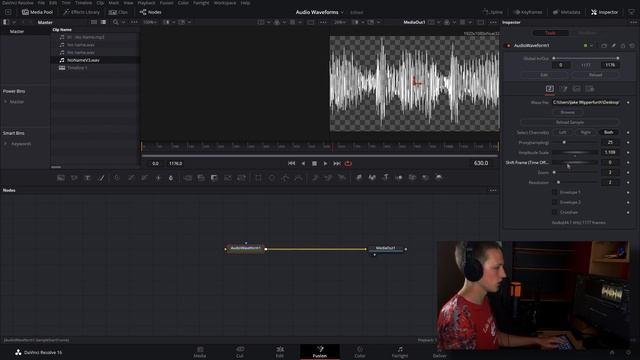
Task: Open the Spline editor panel button
Action: [x=493, y=12]
